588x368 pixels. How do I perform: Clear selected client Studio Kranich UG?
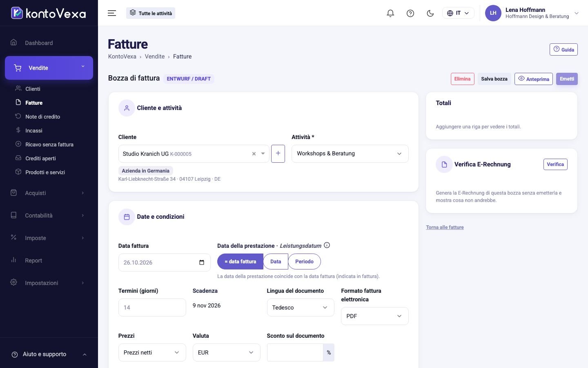pyautogui.click(x=254, y=154)
